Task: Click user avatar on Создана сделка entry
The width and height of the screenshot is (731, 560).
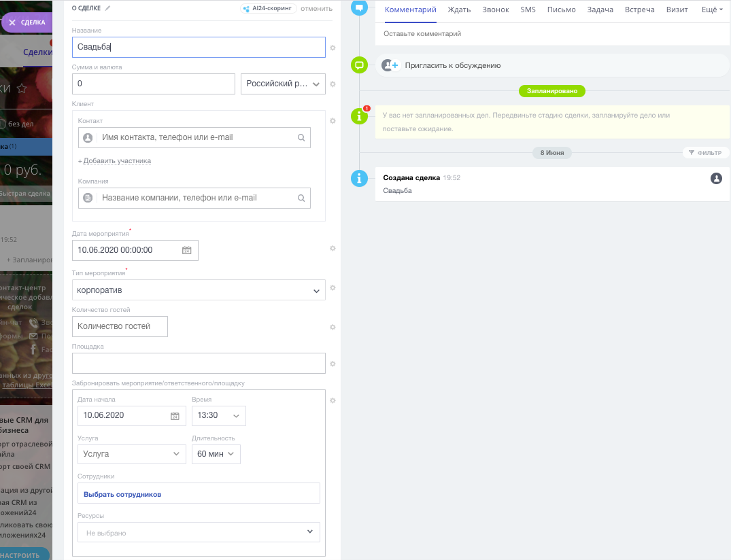Action: pos(716,179)
